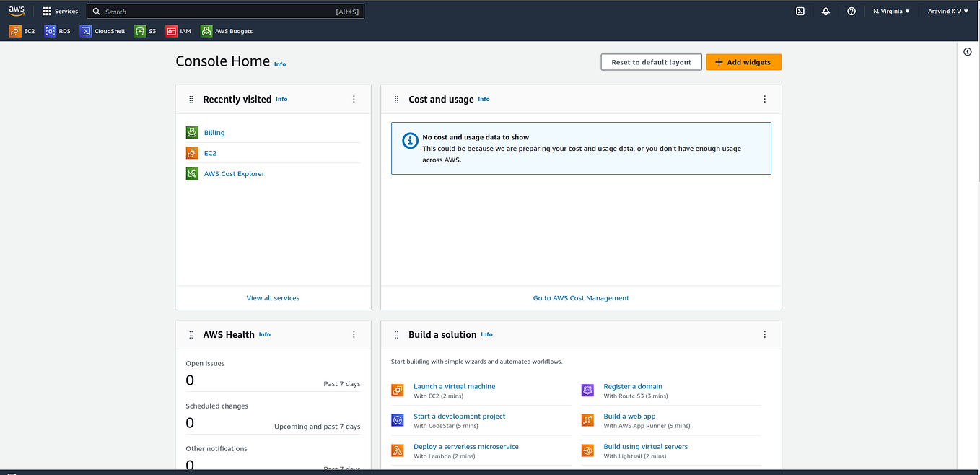The image size is (980, 475).
Task: Open AWS Budgets from the favorites bar
Action: coord(227,31)
